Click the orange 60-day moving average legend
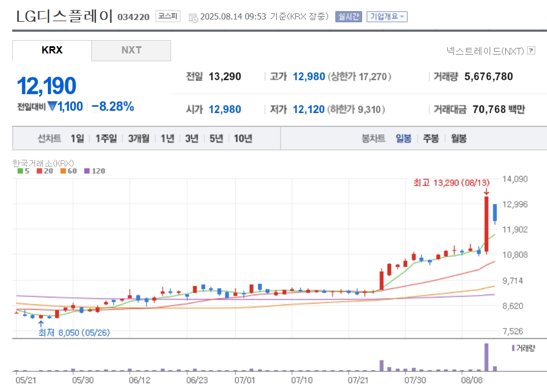Screen dimensions: 547x392 coord(69,171)
